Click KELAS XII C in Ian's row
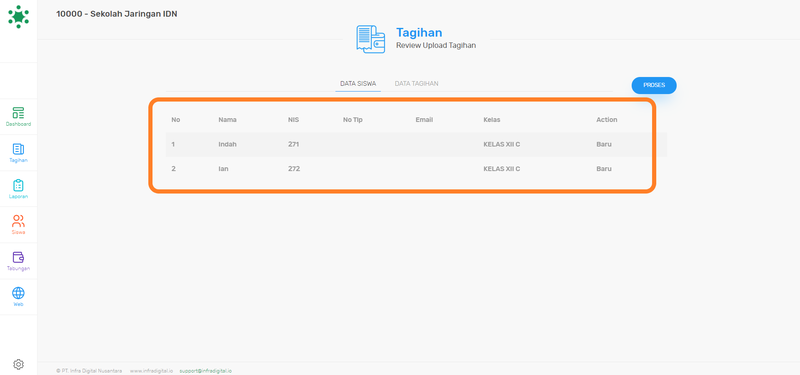 coord(502,169)
